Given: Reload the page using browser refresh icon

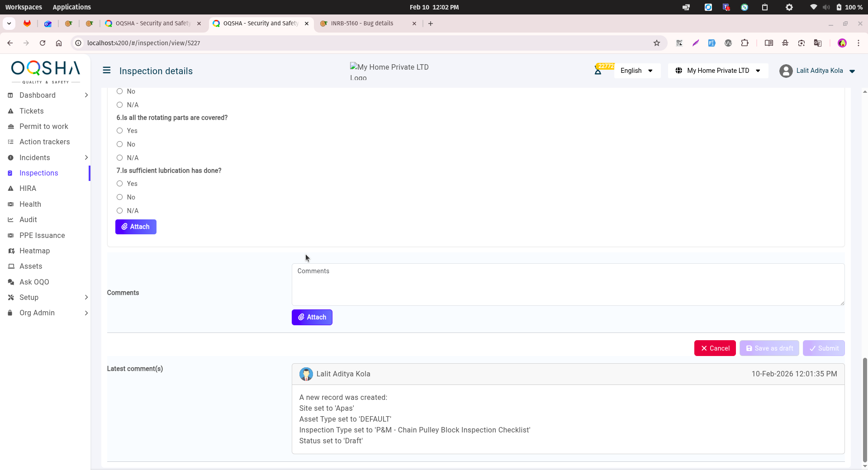Looking at the screenshot, I should [x=43, y=43].
